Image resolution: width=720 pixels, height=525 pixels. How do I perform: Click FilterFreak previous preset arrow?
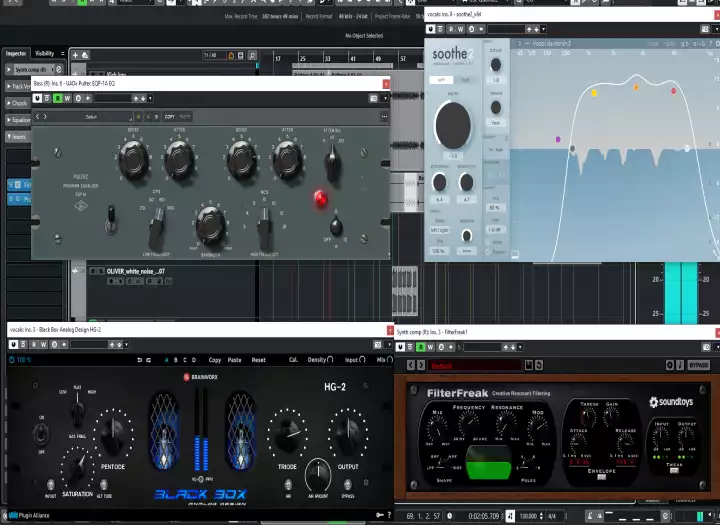point(411,365)
